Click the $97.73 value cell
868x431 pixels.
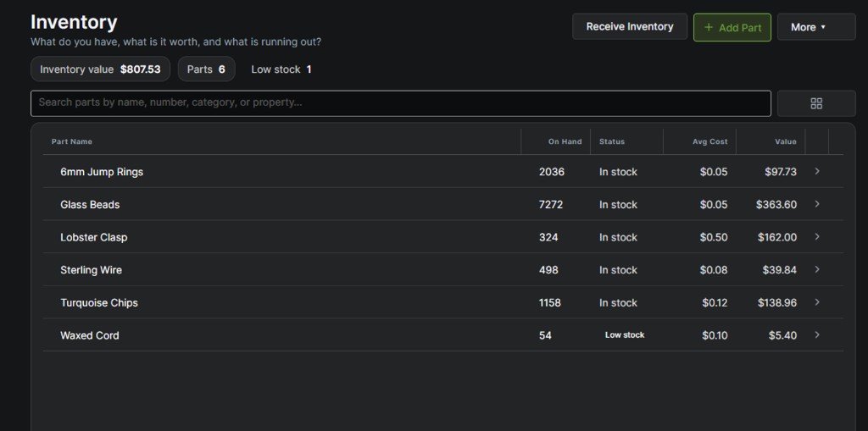781,172
